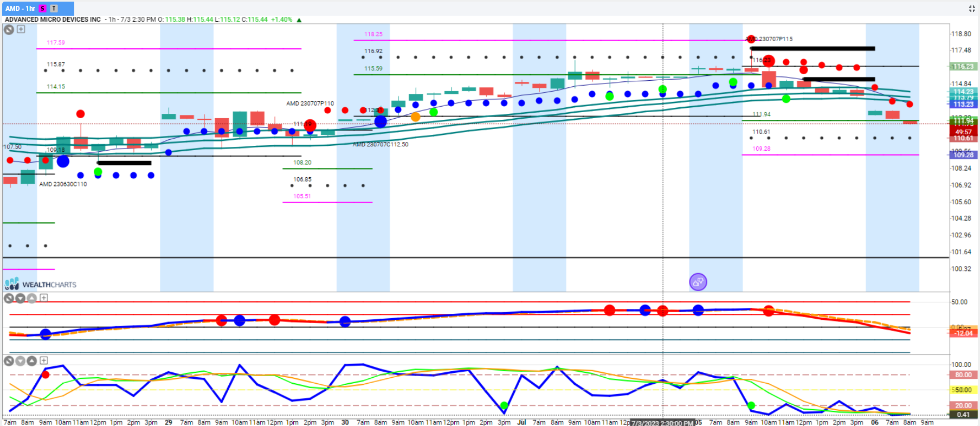Add indicator to main price pane
Screen dimensions: 980x426
(x=21, y=29)
